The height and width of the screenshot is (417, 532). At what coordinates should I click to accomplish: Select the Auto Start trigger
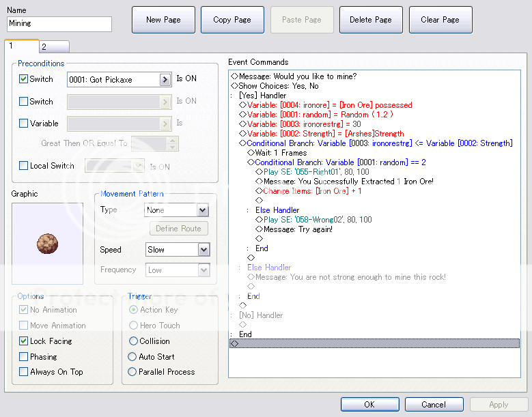(133, 357)
